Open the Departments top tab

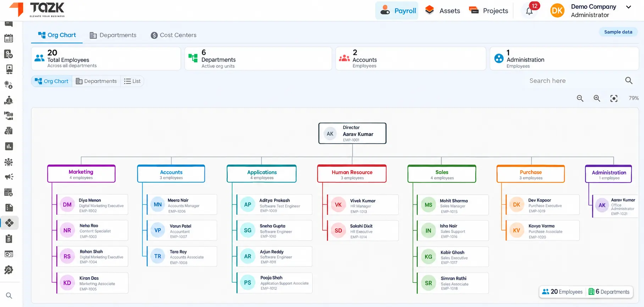[113, 35]
